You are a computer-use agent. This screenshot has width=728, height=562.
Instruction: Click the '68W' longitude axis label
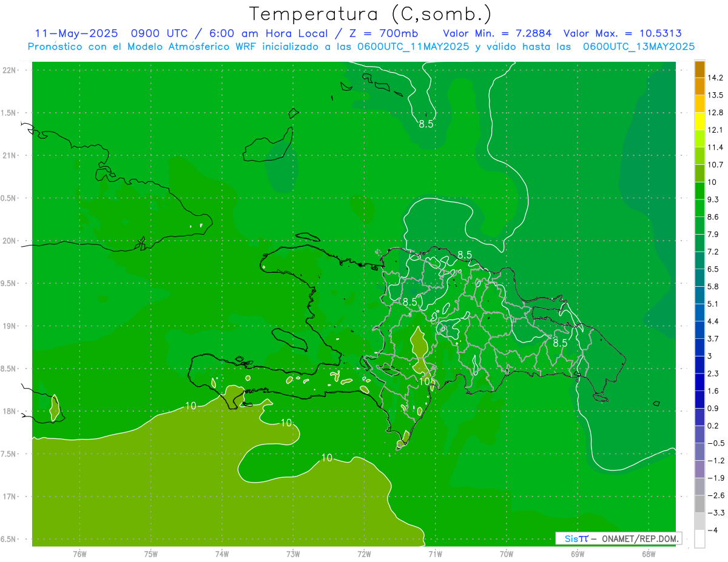pyautogui.click(x=649, y=554)
